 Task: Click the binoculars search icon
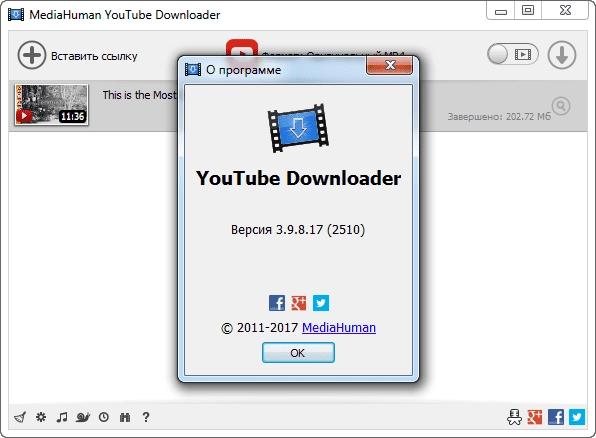(125, 417)
